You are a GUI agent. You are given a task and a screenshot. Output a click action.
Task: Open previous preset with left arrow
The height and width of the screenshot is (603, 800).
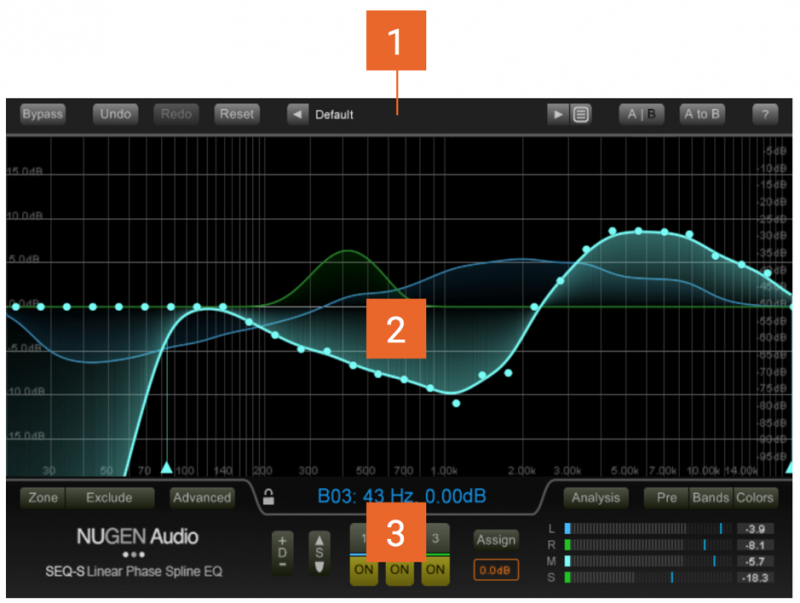click(296, 114)
